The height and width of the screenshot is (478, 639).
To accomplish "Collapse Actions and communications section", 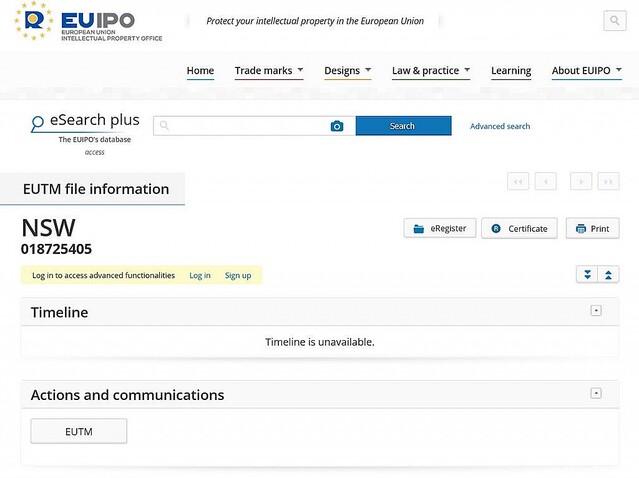I will (596, 394).
